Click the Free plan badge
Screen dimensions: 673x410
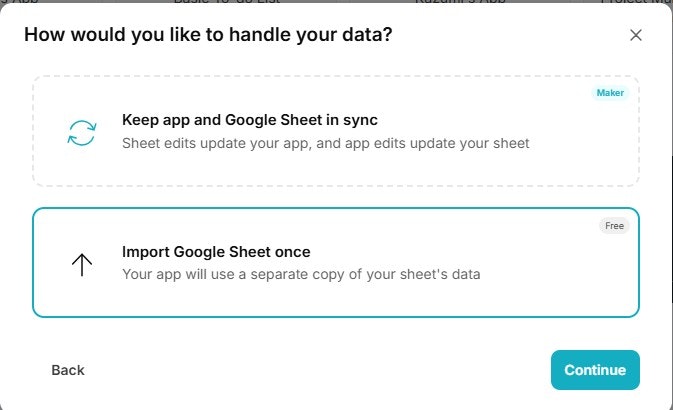[x=614, y=226]
